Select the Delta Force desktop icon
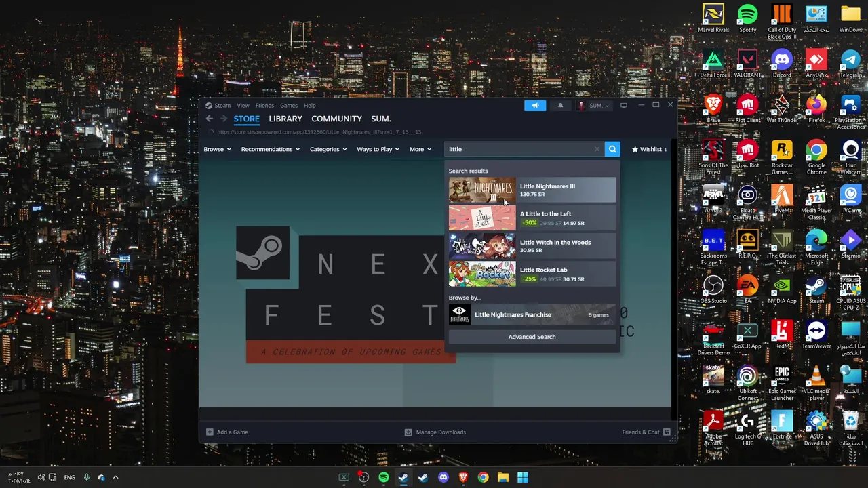Image resolution: width=868 pixels, height=488 pixels. 713,64
